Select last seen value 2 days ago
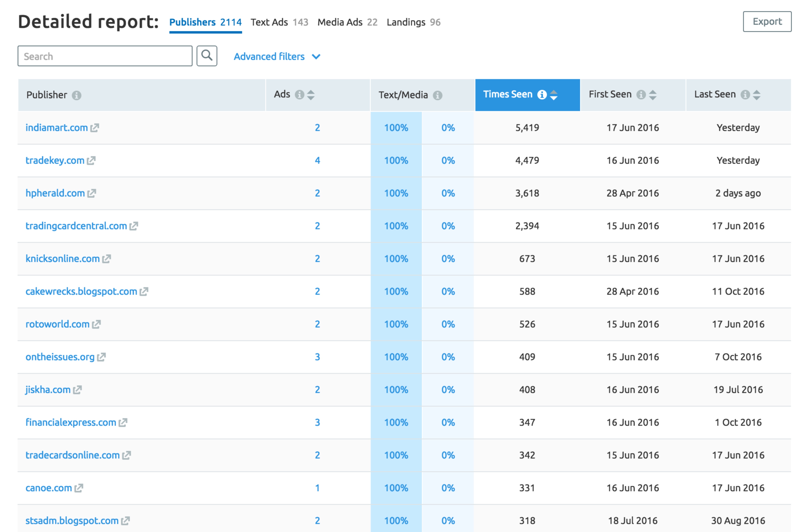This screenshot has width=803, height=532. [x=738, y=193]
